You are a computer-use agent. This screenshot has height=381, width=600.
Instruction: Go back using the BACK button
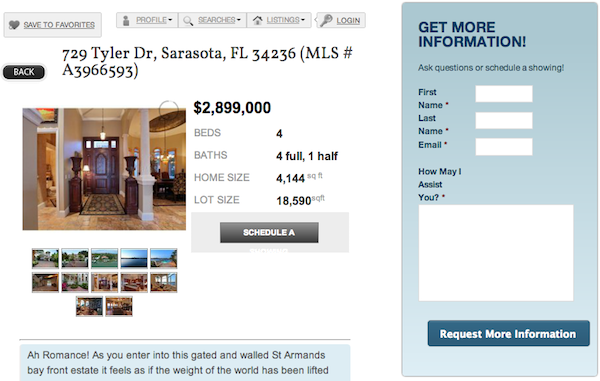tap(24, 72)
